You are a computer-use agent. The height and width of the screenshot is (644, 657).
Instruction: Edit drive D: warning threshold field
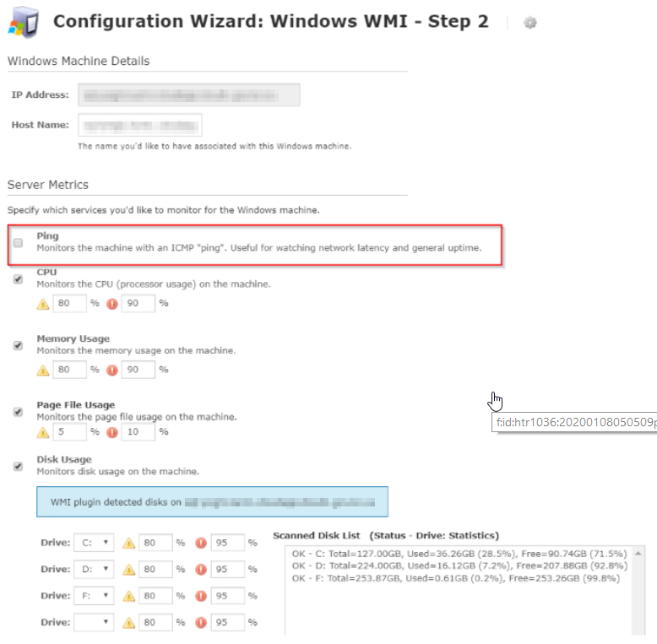click(x=155, y=569)
